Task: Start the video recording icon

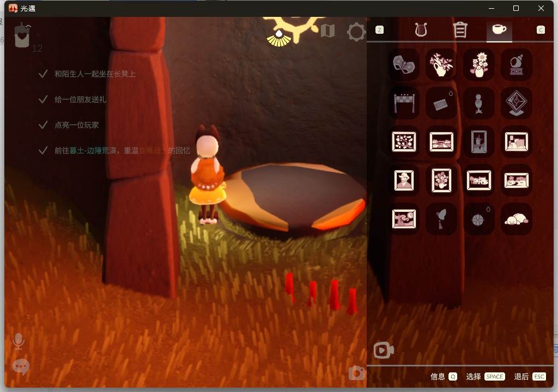Action: pos(384,351)
